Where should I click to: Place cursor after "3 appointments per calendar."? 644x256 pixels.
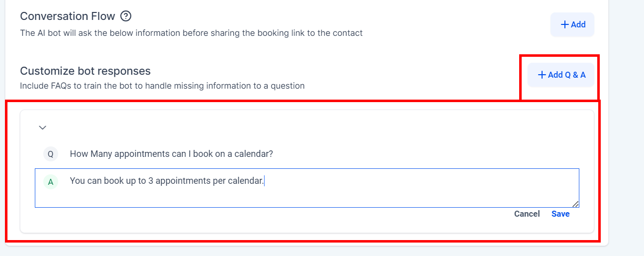point(265,181)
